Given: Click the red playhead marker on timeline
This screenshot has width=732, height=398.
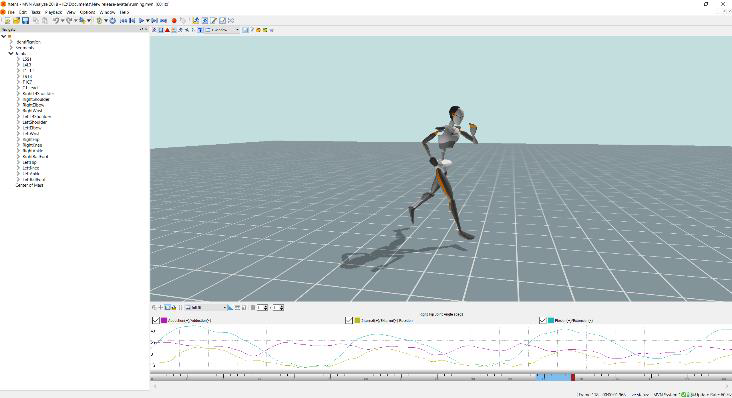Looking at the screenshot, I should [573, 377].
